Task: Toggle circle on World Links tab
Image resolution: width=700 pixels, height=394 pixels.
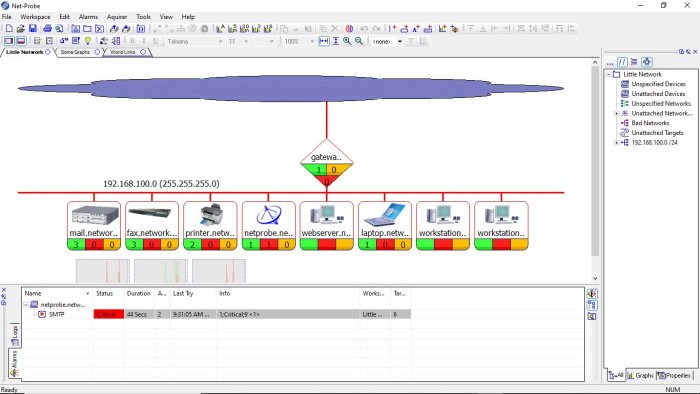Action: pyautogui.click(x=143, y=52)
